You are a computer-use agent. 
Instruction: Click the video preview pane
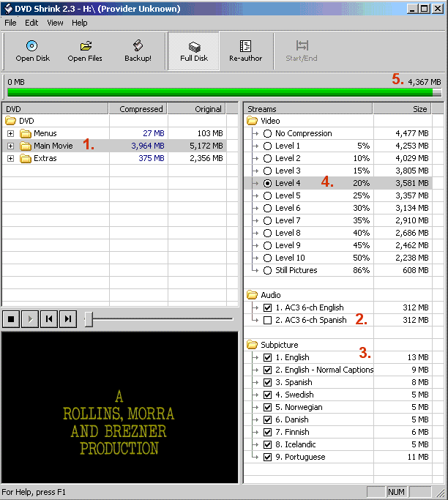click(x=119, y=408)
